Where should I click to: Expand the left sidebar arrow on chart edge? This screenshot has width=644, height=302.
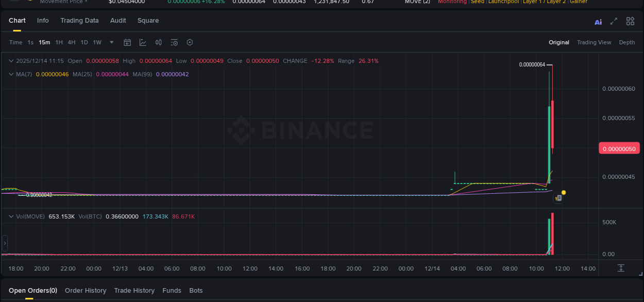[x=4, y=243]
